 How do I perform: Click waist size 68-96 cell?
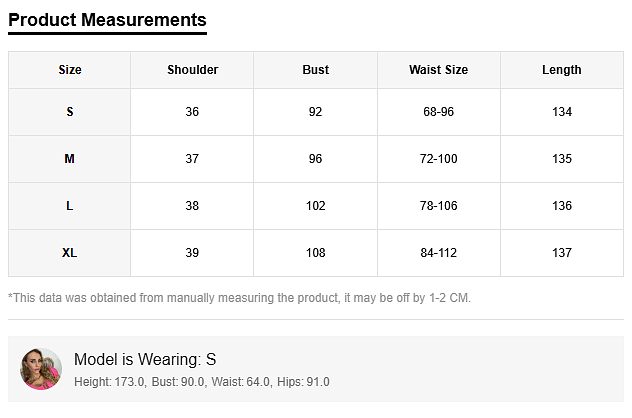pyautogui.click(x=438, y=112)
